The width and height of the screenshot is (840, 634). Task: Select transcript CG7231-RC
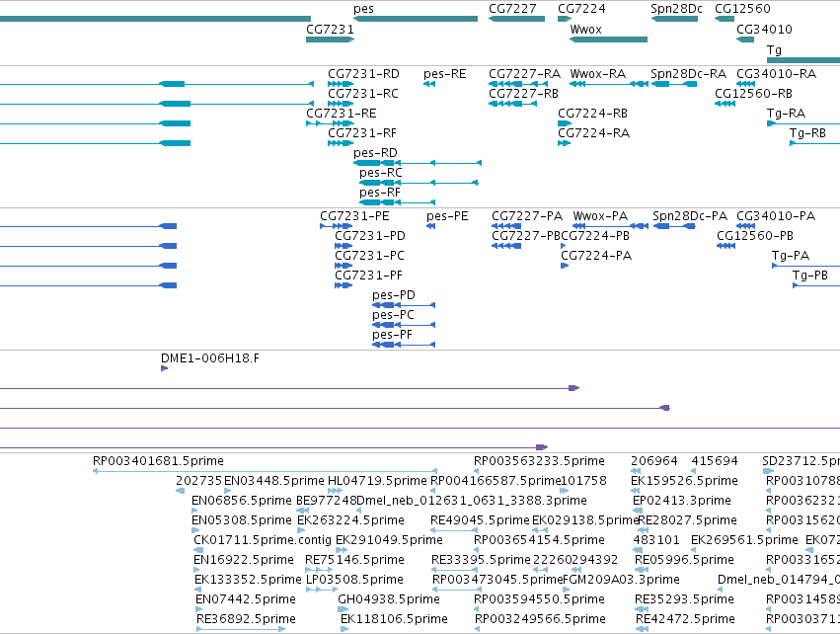(x=341, y=104)
